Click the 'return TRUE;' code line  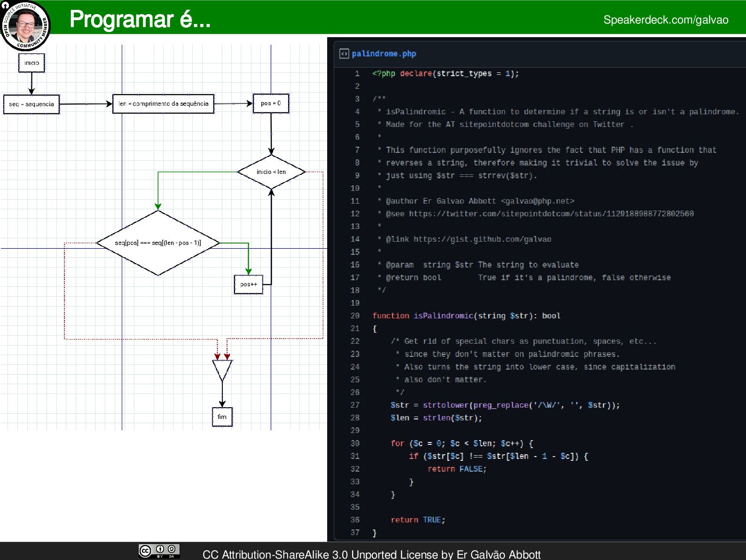[x=418, y=520]
